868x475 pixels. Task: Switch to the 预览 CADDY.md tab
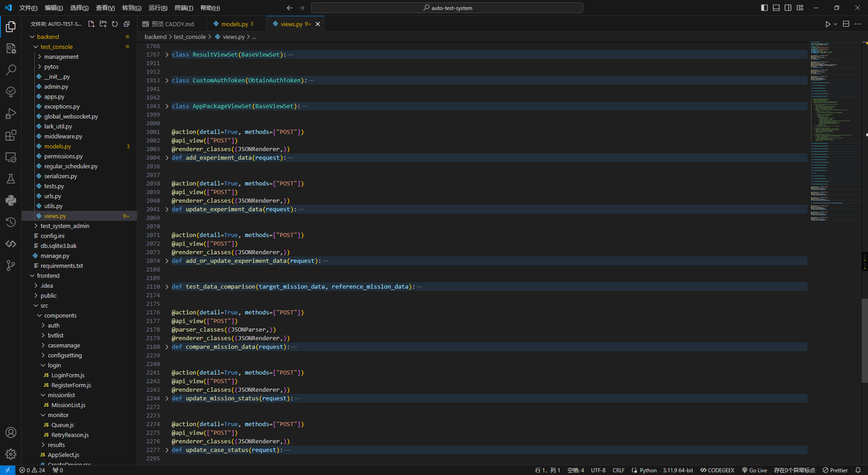click(x=172, y=24)
